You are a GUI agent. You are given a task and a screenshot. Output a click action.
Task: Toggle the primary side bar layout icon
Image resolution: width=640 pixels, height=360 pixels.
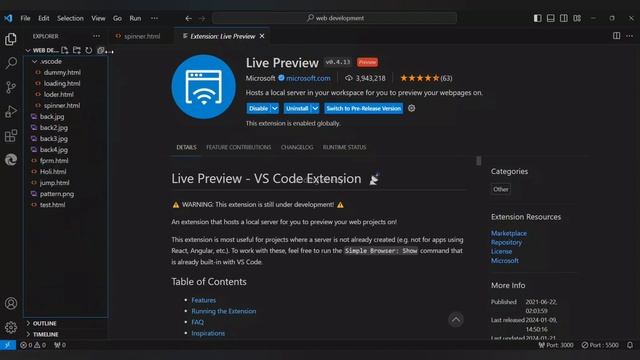(538, 18)
